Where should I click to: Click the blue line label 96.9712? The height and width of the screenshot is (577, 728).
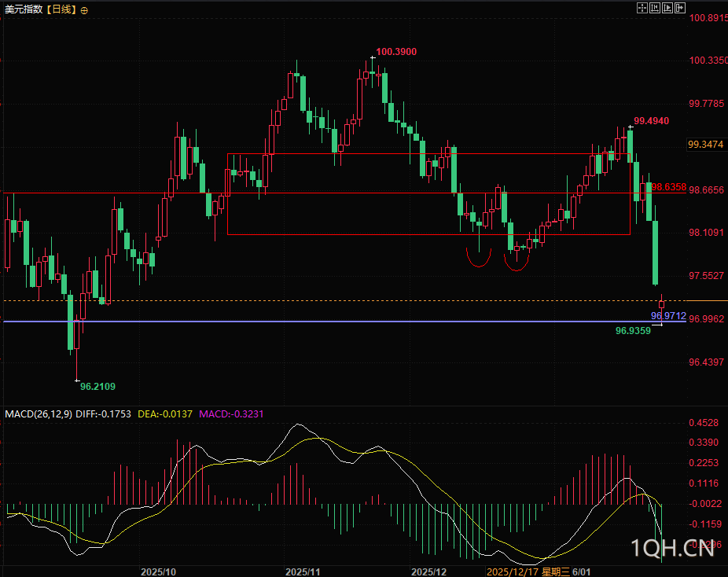(668, 316)
